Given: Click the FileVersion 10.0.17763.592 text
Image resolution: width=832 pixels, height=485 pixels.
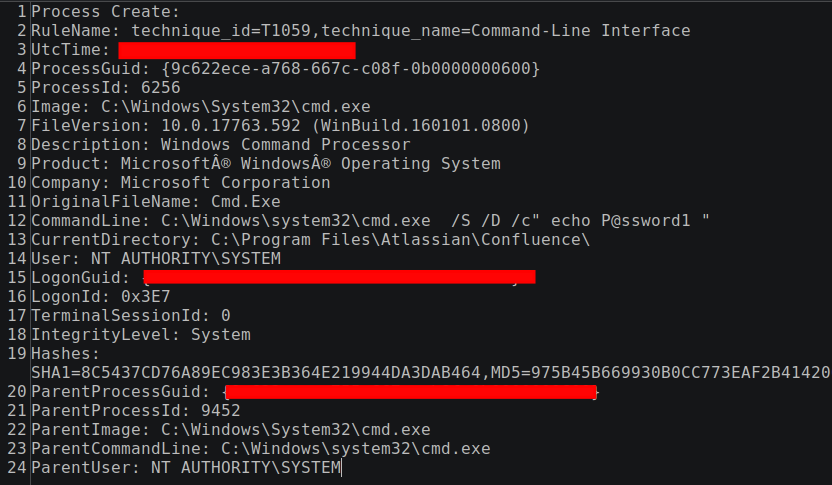Looking at the screenshot, I should pos(231,126).
